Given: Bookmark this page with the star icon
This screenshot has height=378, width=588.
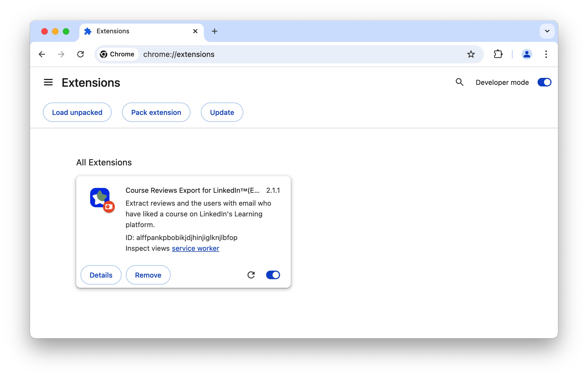Looking at the screenshot, I should tap(471, 54).
